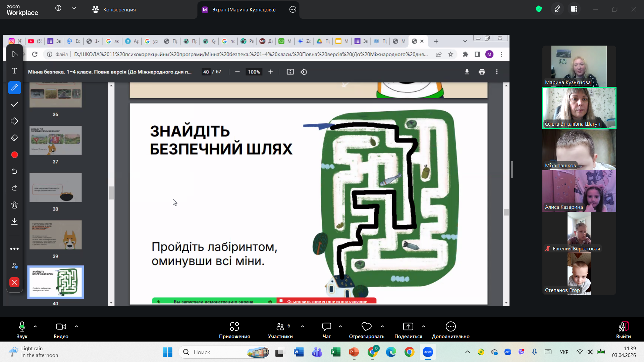Toggle camera with Видео button
Screen dimensions: 644x362
point(61,330)
